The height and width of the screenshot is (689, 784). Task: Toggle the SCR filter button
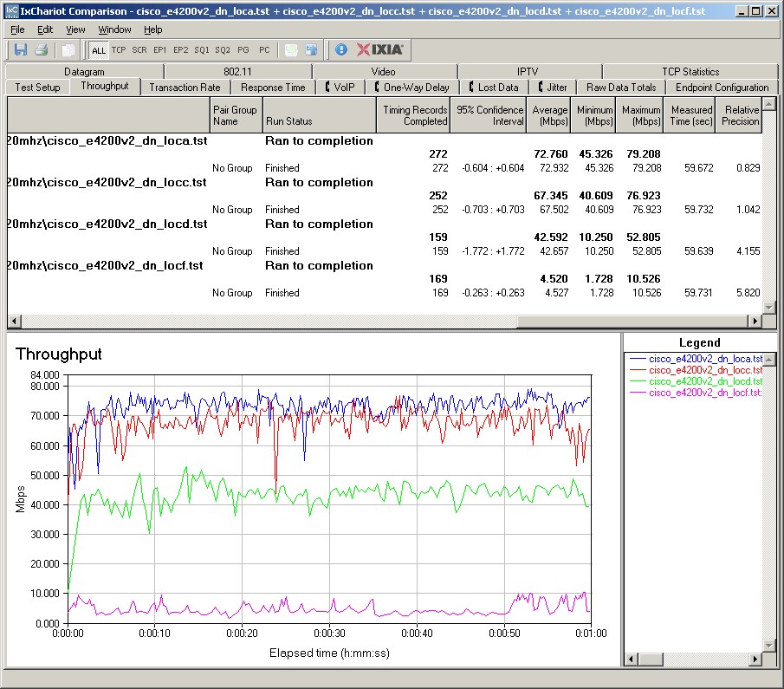coord(139,50)
